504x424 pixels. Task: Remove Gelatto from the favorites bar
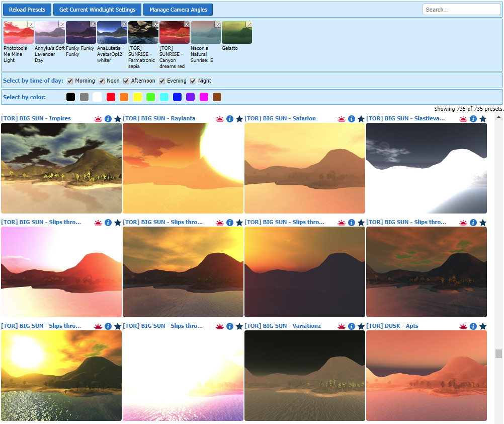pyautogui.click(x=249, y=24)
